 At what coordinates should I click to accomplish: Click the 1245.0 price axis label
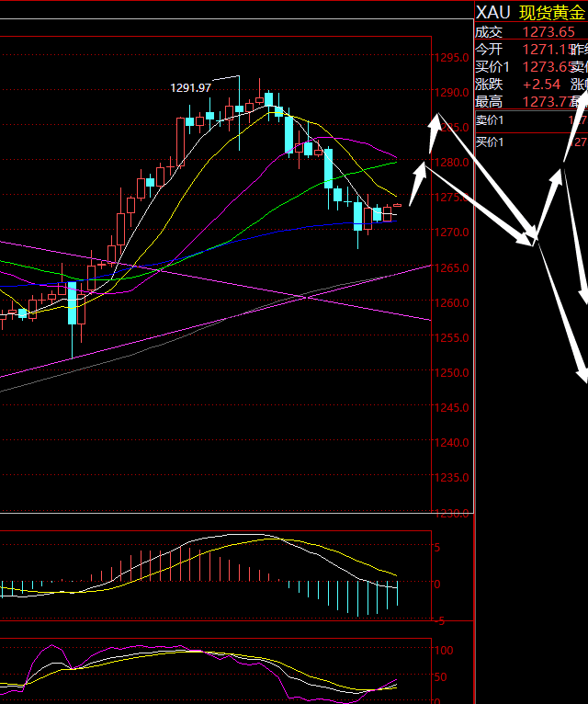tap(451, 408)
